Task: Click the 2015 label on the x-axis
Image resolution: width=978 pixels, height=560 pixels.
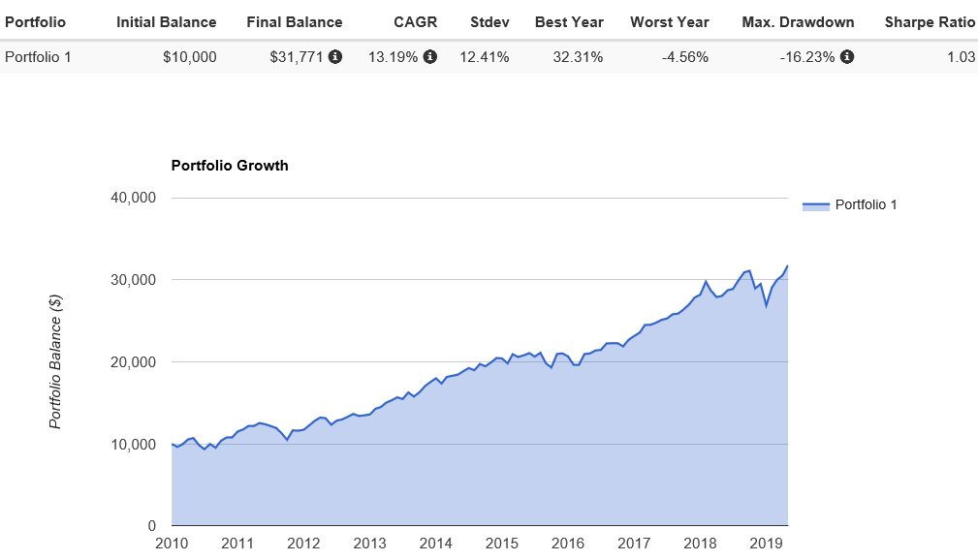Action: [x=502, y=543]
